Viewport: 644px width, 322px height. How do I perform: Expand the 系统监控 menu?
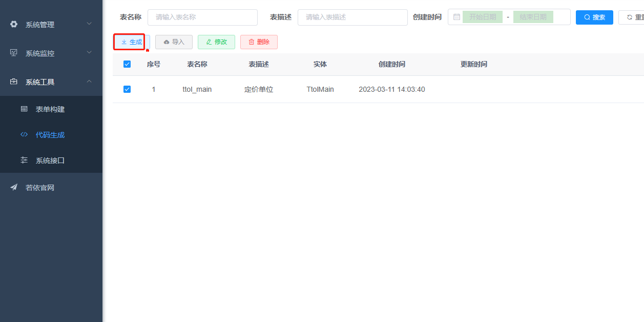click(x=51, y=53)
